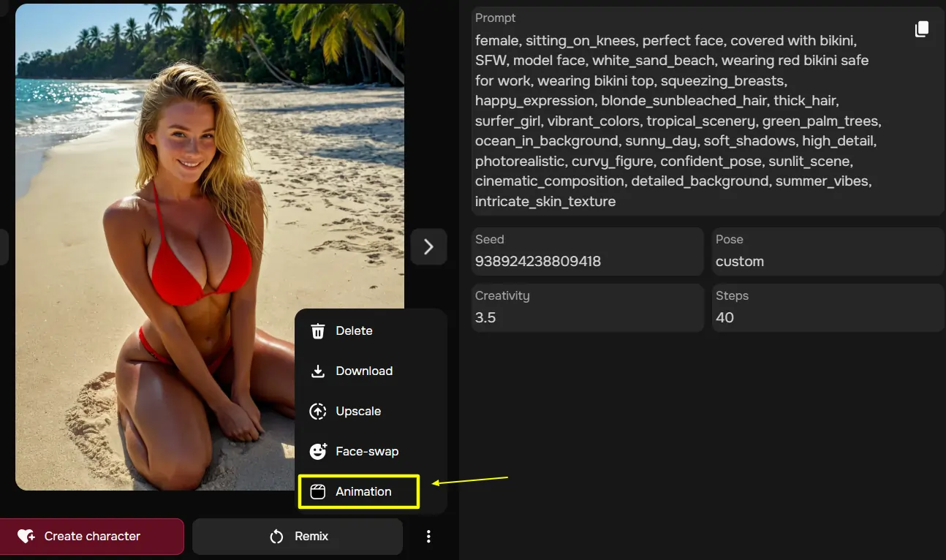Viewport: 946px width, 560px height.
Task: Click the Face-swap smiley icon
Action: pyautogui.click(x=318, y=452)
